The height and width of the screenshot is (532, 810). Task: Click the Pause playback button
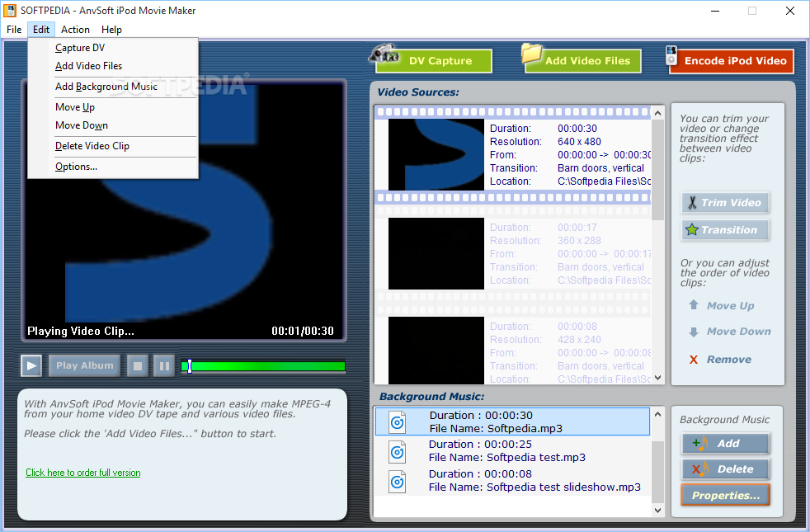164,365
